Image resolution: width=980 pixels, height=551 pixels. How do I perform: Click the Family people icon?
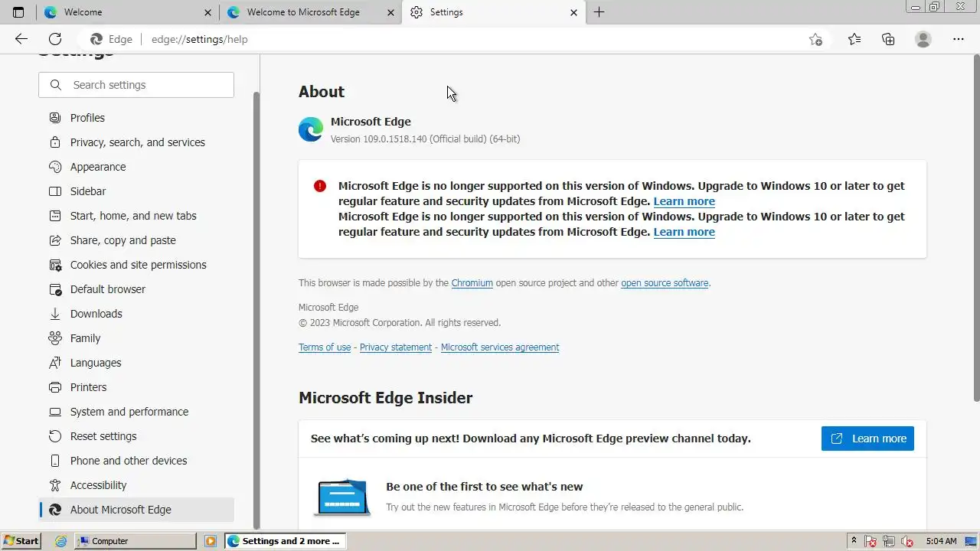pyautogui.click(x=55, y=338)
